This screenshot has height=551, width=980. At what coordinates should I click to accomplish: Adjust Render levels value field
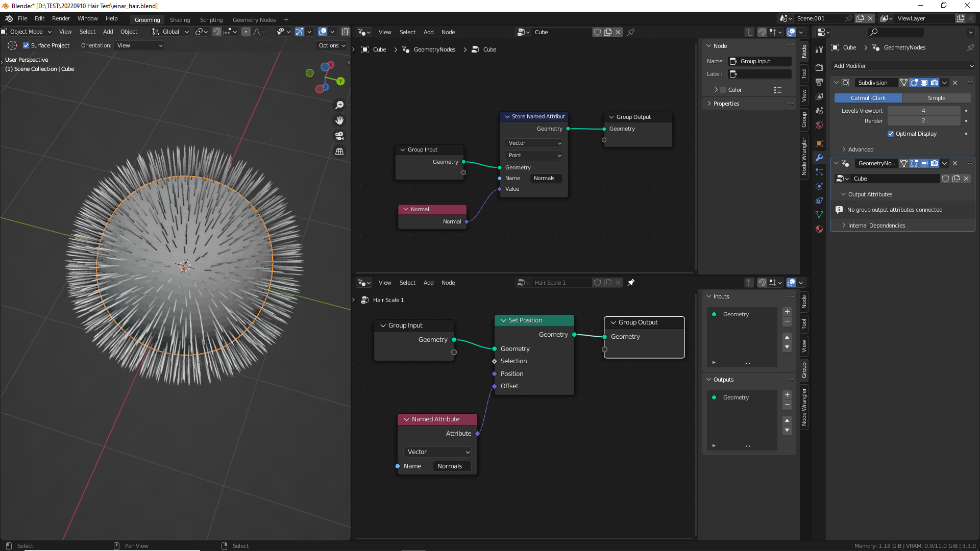924,121
